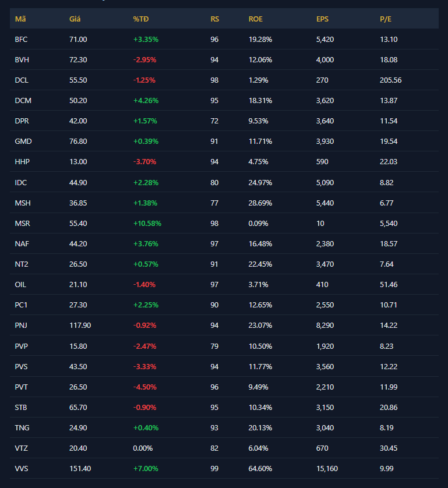Click the -3.70% change for HHP
Viewport: 448px width, 488px height.
pyautogui.click(x=144, y=162)
